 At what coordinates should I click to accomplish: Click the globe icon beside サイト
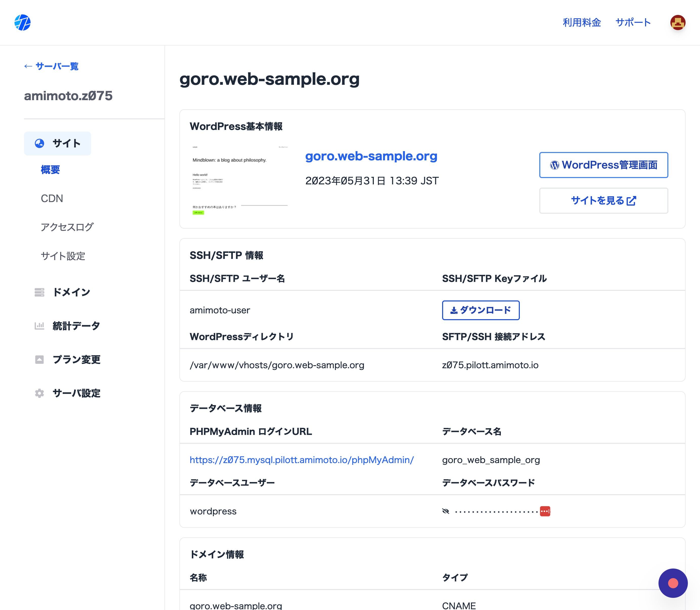coord(39,143)
